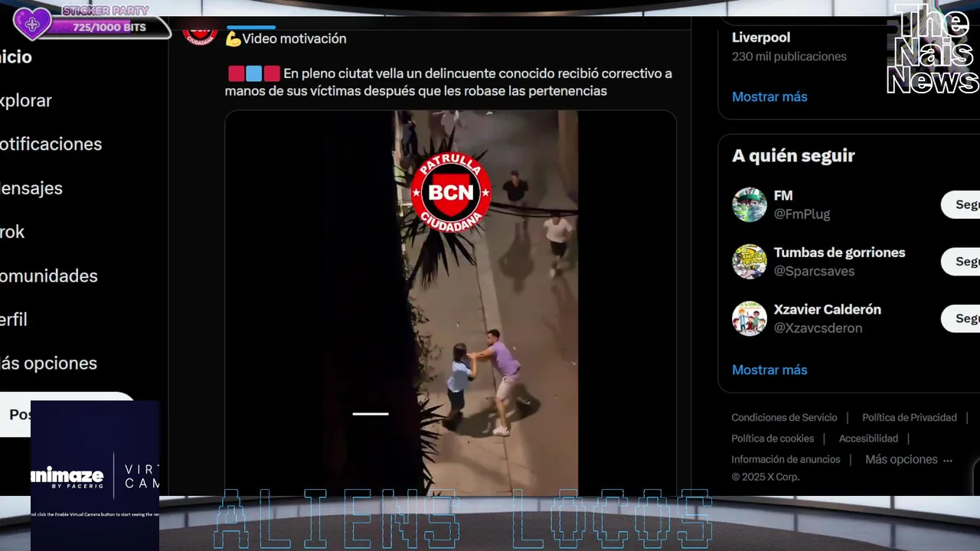The image size is (980, 551).
Task: Go to Inicio in the sidebar
Action: [x=16, y=57]
